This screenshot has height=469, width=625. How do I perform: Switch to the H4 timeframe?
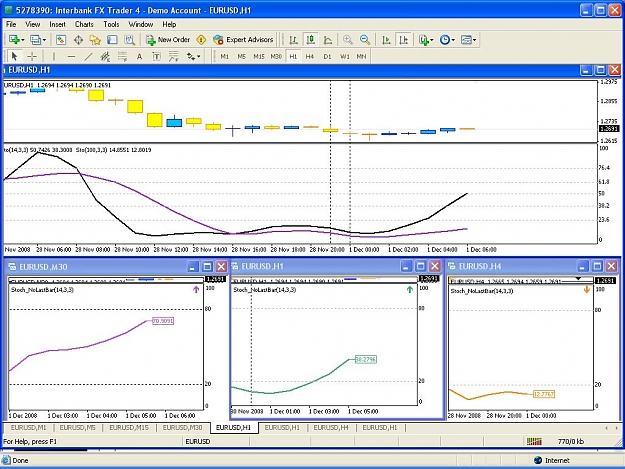(x=310, y=57)
